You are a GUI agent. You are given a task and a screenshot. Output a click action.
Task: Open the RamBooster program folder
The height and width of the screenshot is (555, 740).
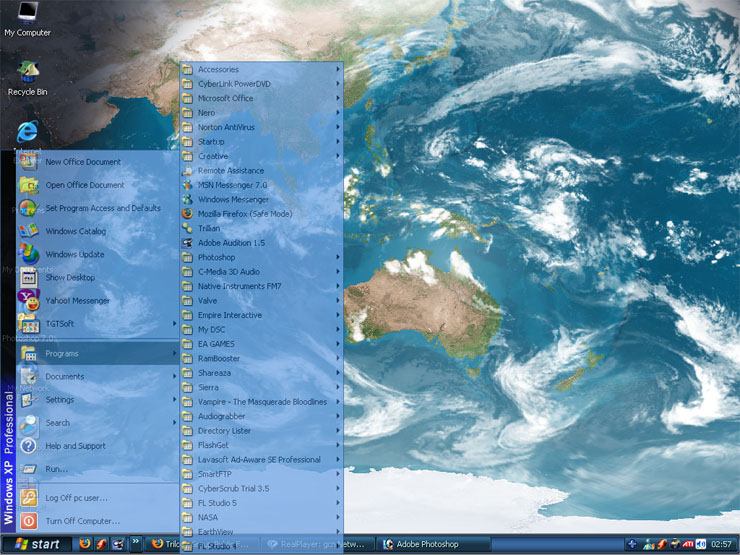coord(261,358)
